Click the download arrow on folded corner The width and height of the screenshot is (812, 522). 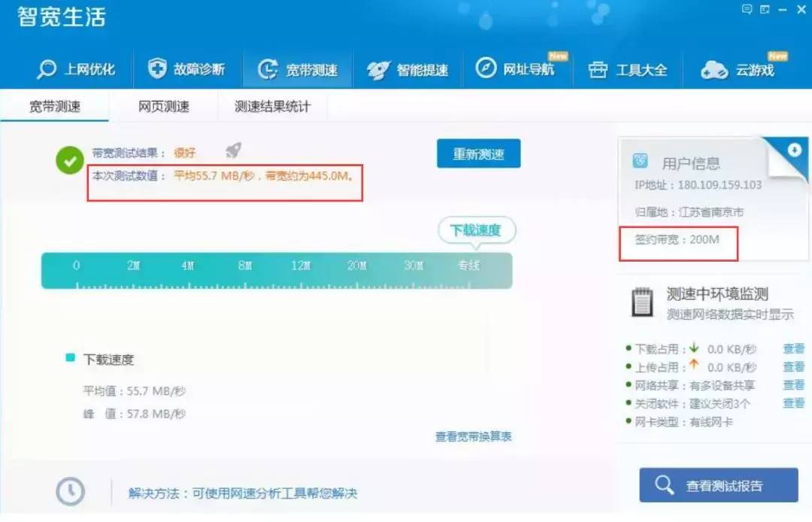point(795,150)
